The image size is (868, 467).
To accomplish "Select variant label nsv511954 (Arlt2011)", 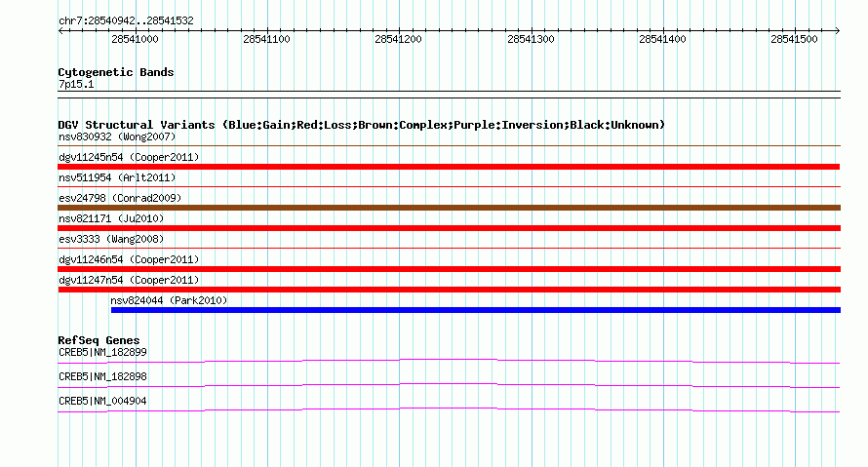I will 117,177.
